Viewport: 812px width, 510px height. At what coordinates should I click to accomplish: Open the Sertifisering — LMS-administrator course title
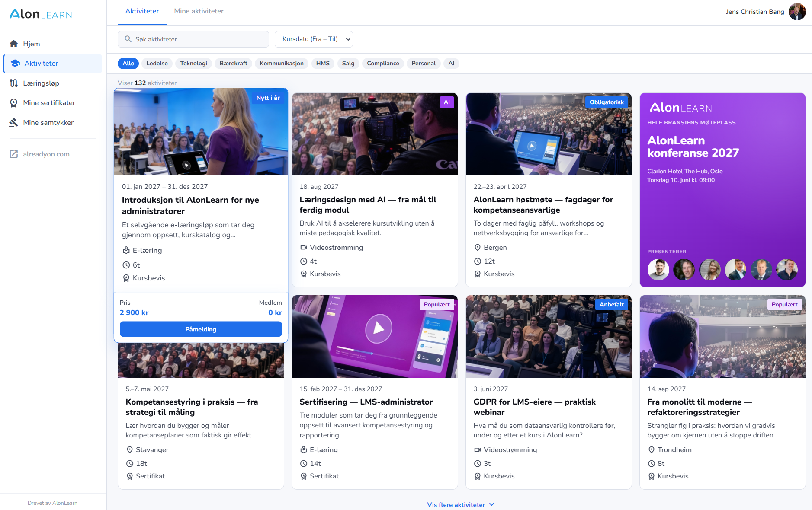click(x=366, y=402)
